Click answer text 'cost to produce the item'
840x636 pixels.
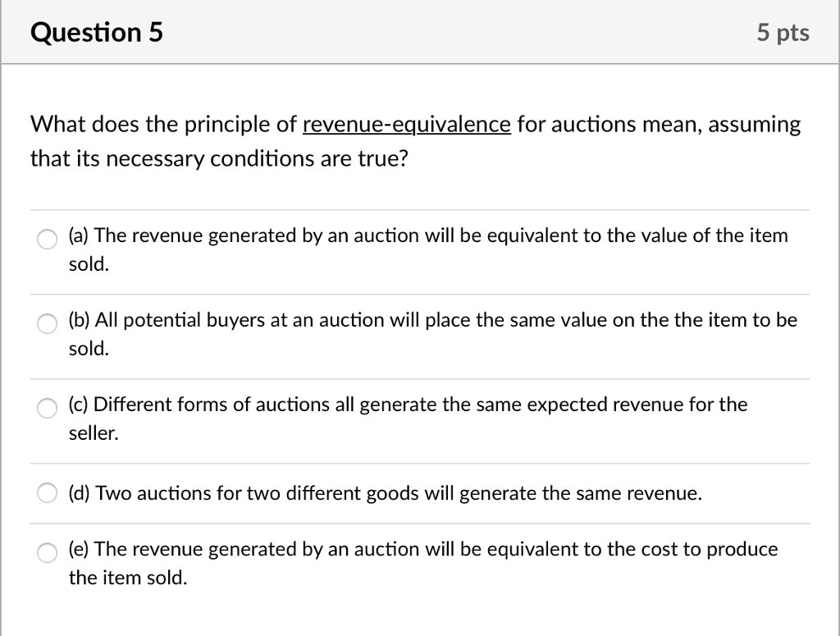pyautogui.click(x=423, y=563)
